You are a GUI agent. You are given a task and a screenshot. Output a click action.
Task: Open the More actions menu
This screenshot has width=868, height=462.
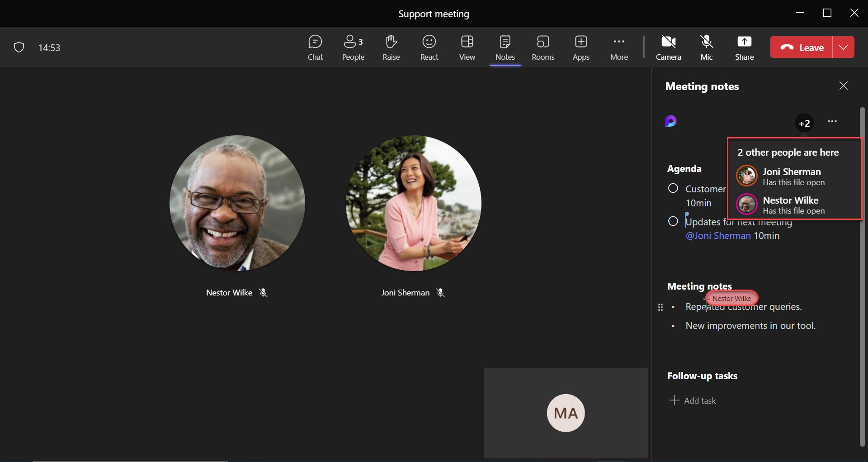click(x=619, y=48)
